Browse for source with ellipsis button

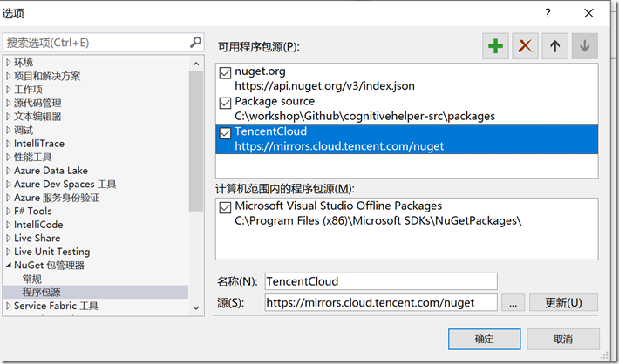point(513,302)
